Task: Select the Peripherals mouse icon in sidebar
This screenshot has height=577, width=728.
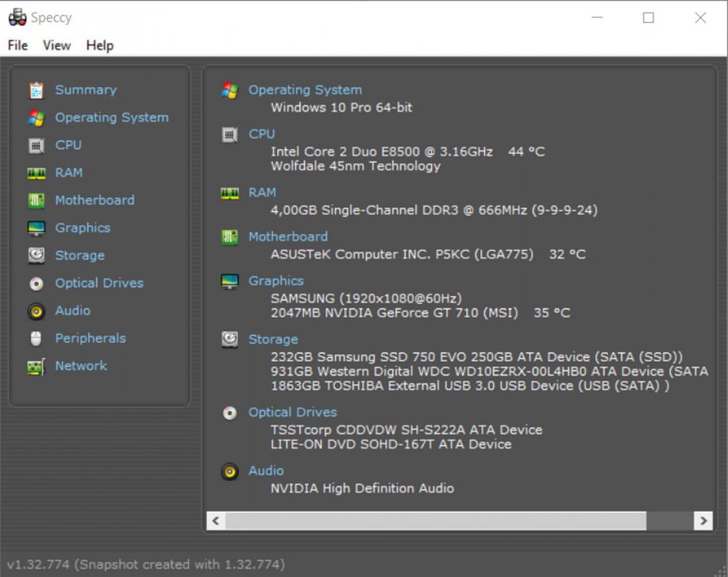Action: pyautogui.click(x=35, y=338)
